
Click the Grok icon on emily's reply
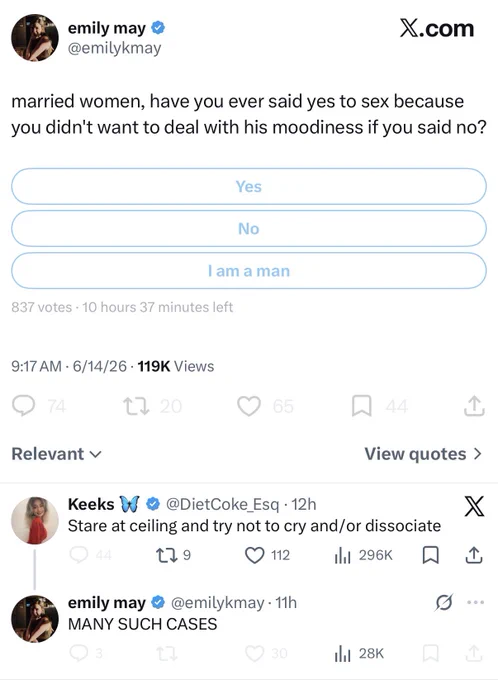(x=444, y=602)
